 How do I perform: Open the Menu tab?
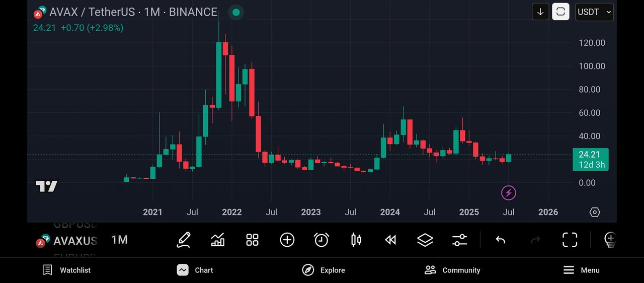pos(581,270)
